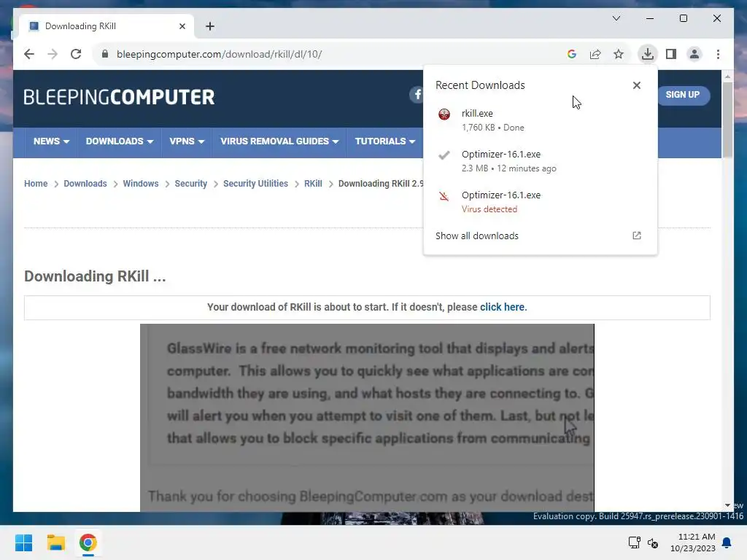
Task: Share this page icon
Action: click(595, 54)
